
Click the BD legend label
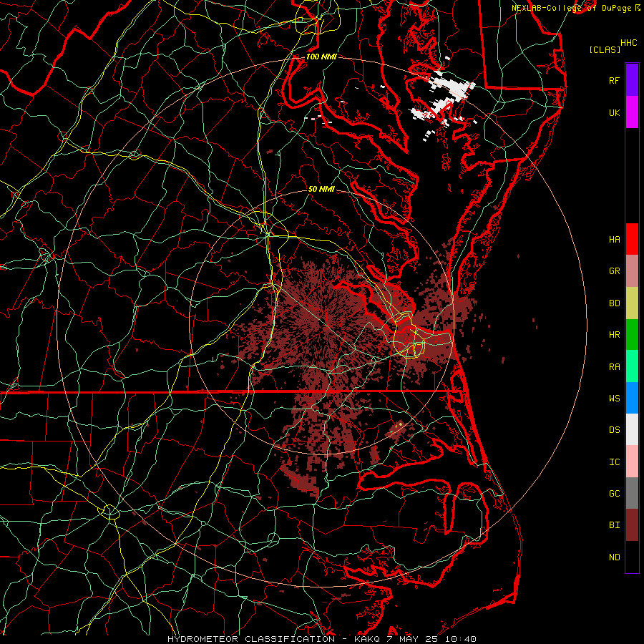[615, 303]
